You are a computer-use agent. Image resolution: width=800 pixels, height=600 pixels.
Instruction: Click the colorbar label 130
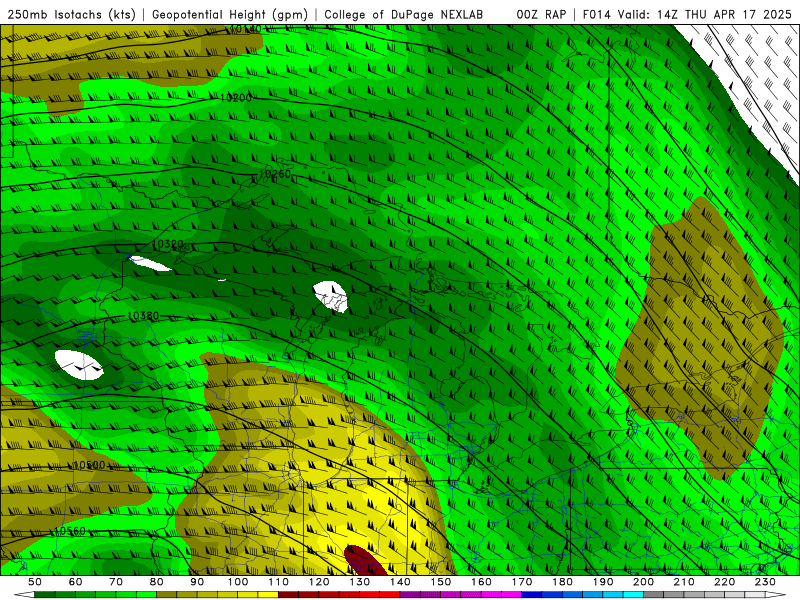(359, 582)
